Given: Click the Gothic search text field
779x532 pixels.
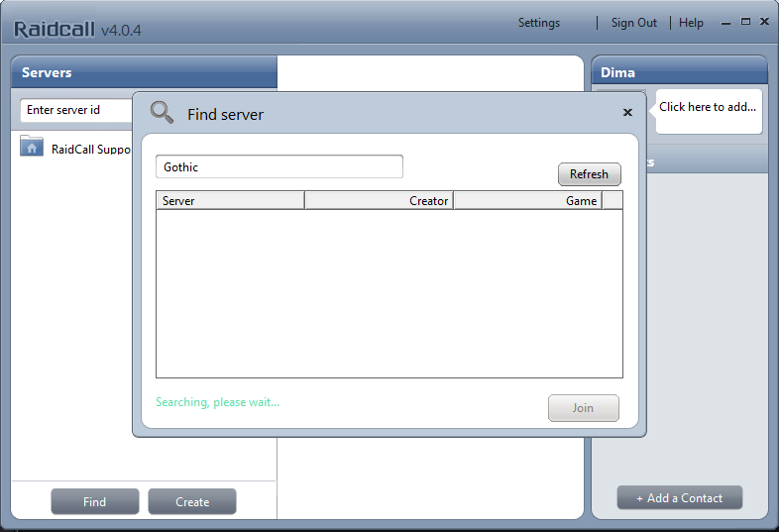Looking at the screenshot, I should click(279, 166).
